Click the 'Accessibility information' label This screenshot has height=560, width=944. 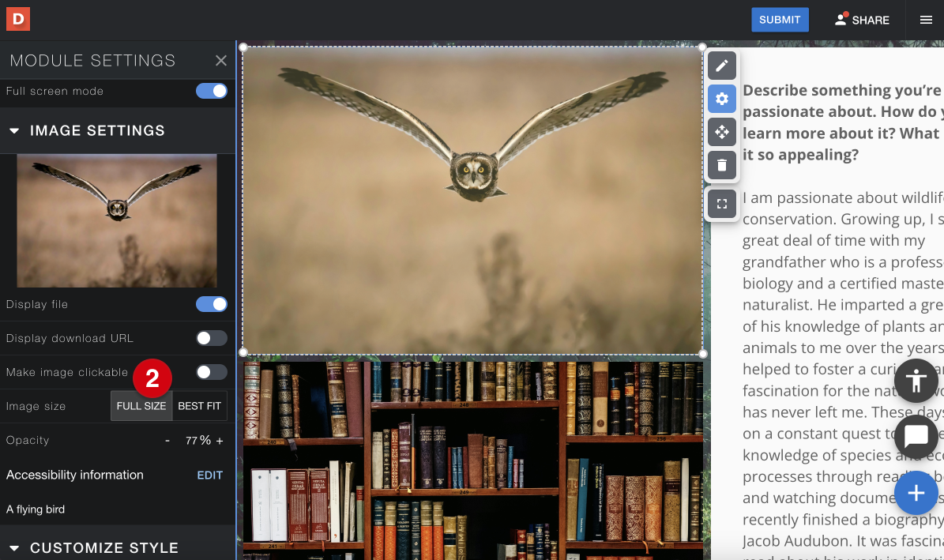(75, 475)
